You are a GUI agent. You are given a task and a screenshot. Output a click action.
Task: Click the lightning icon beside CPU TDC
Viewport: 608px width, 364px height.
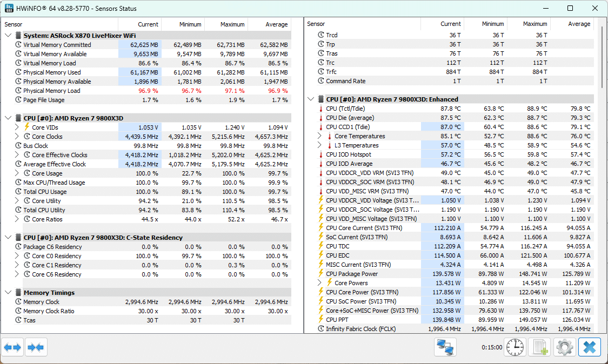tap(320, 246)
